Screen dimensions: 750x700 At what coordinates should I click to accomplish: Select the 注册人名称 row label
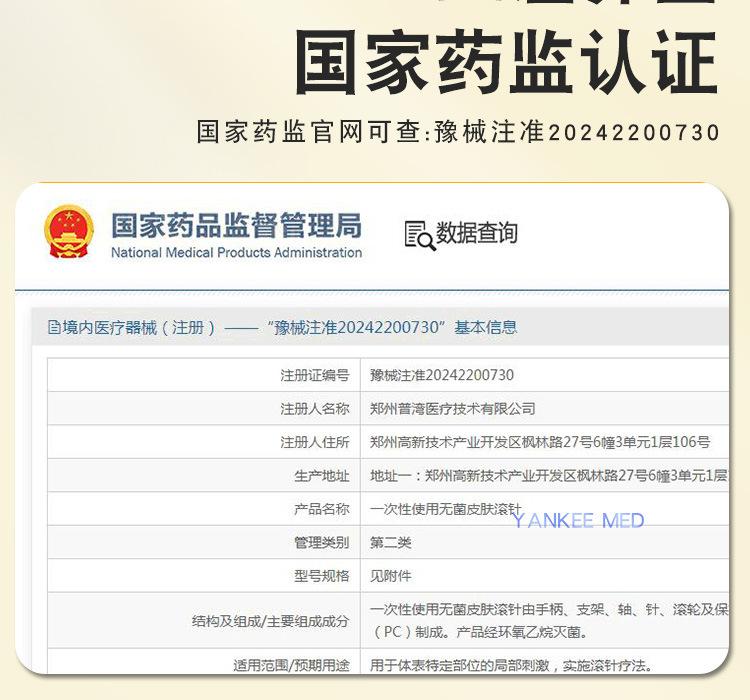(x=315, y=408)
